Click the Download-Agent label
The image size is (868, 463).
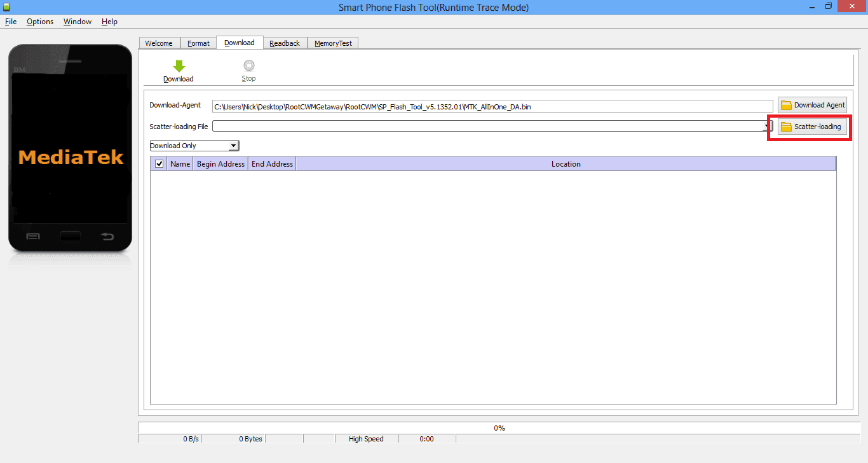[x=175, y=106]
